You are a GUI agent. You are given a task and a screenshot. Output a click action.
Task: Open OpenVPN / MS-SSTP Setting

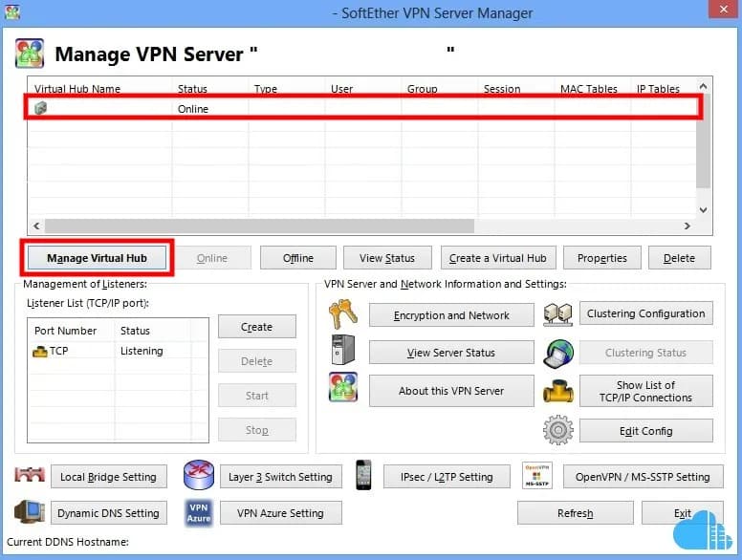pyautogui.click(x=644, y=477)
